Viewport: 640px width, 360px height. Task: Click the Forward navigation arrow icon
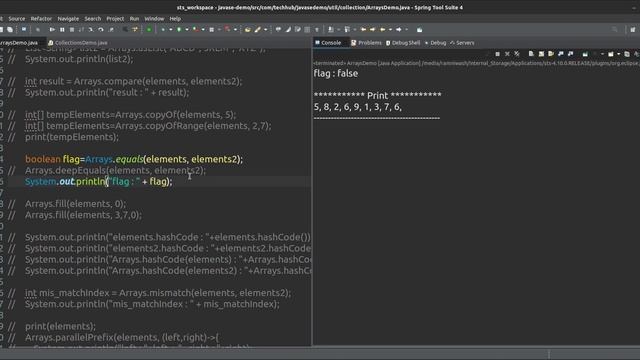click(x=399, y=29)
